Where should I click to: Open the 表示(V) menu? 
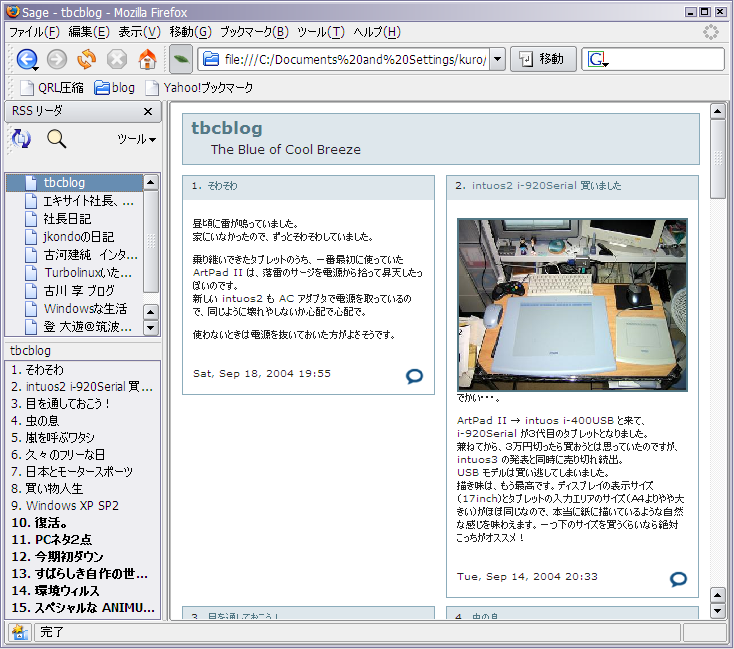pos(139,32)
